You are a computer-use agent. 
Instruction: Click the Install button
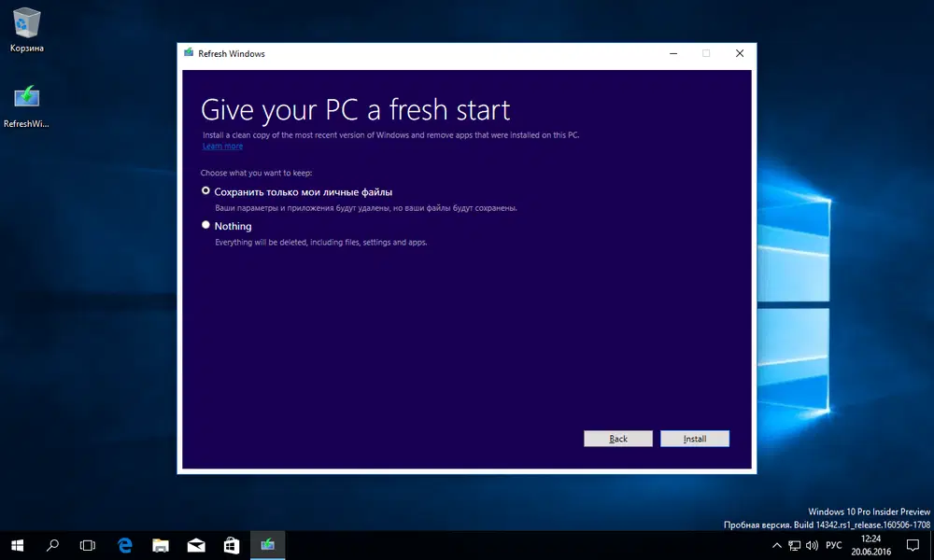(695, 438)
